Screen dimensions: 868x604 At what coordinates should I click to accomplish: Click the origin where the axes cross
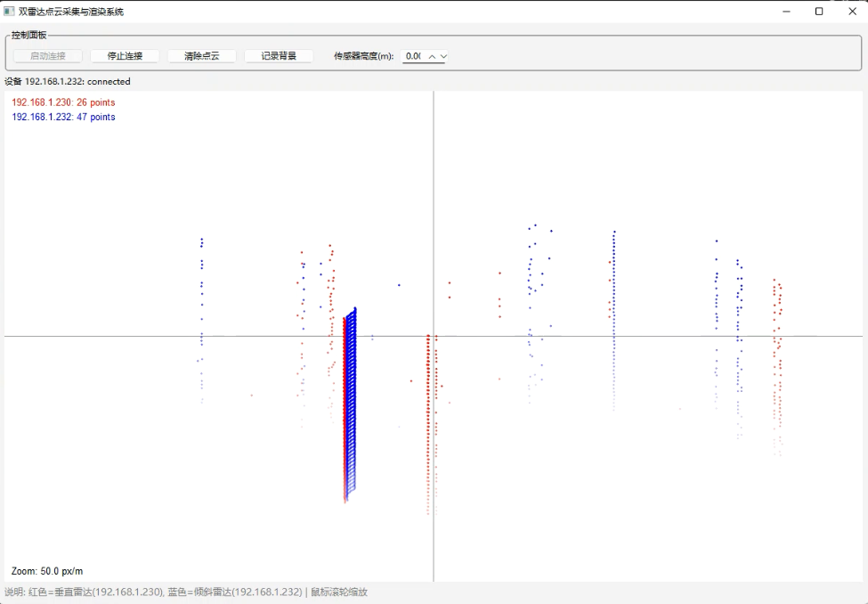tap(434, 336)
